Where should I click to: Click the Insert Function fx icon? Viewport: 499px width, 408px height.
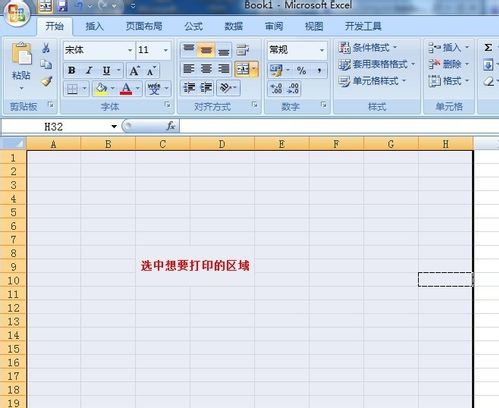point(171,126)
